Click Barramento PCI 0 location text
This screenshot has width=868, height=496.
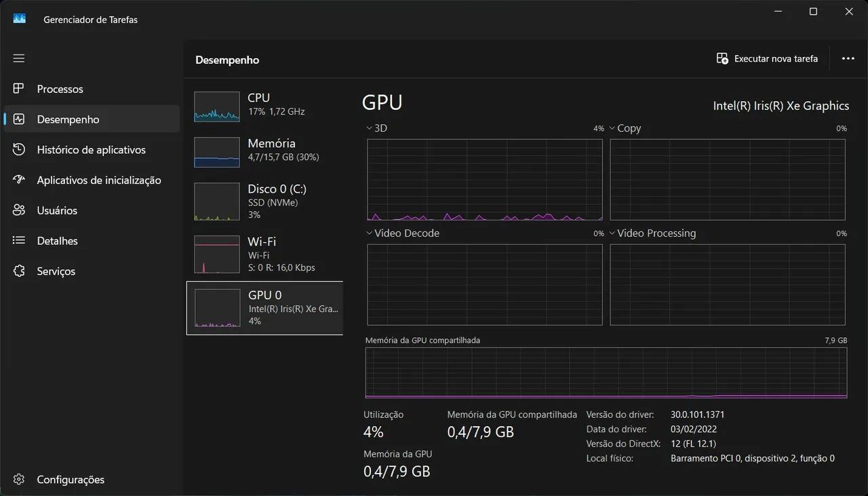click(x=753, y=459)
